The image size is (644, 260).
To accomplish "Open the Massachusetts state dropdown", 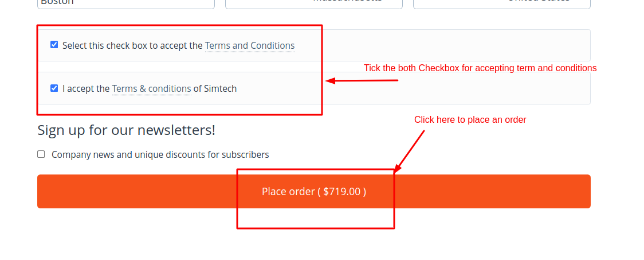I will pos(314,3).
